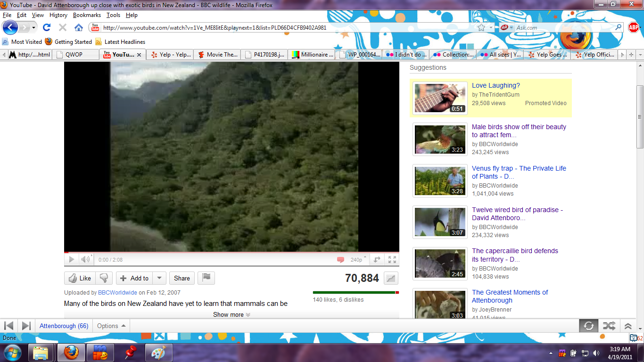Play the video with the play button

[x=72, y=259]
